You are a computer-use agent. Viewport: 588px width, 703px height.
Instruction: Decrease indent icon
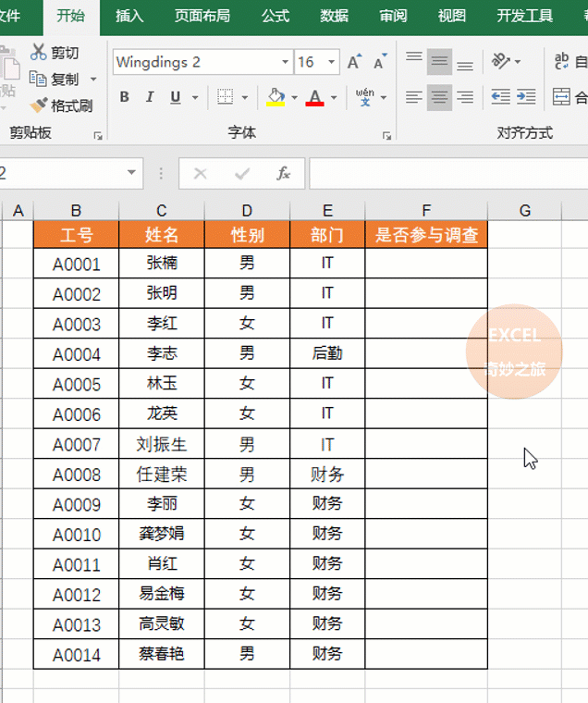click(500, 97)
